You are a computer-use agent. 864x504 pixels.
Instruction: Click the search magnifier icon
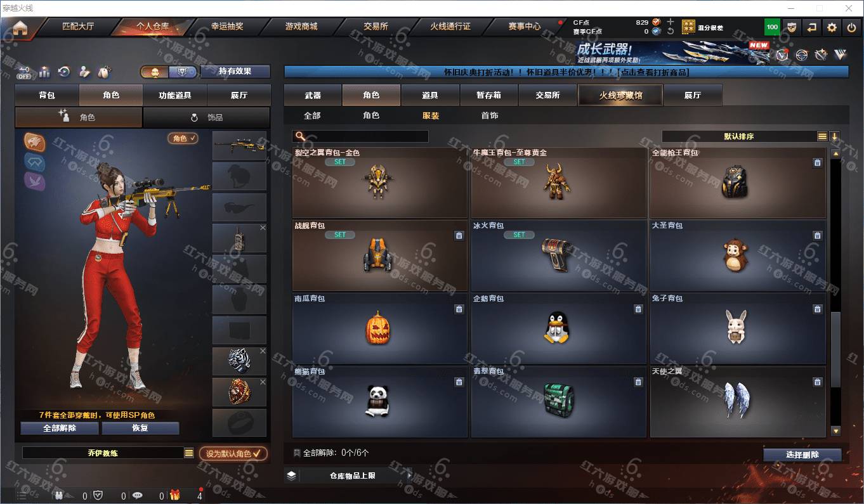pyautogui.click(x=301, y=136)
